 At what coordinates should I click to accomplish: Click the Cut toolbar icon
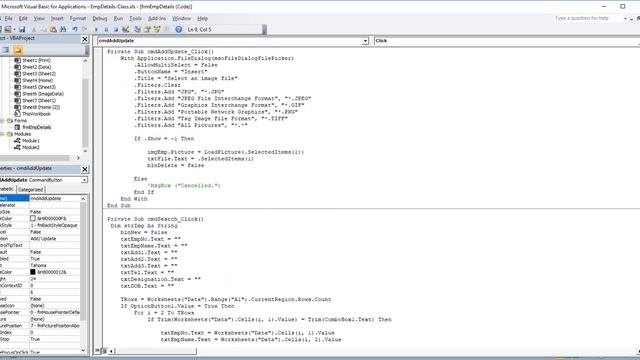click(x=34, y=29)
